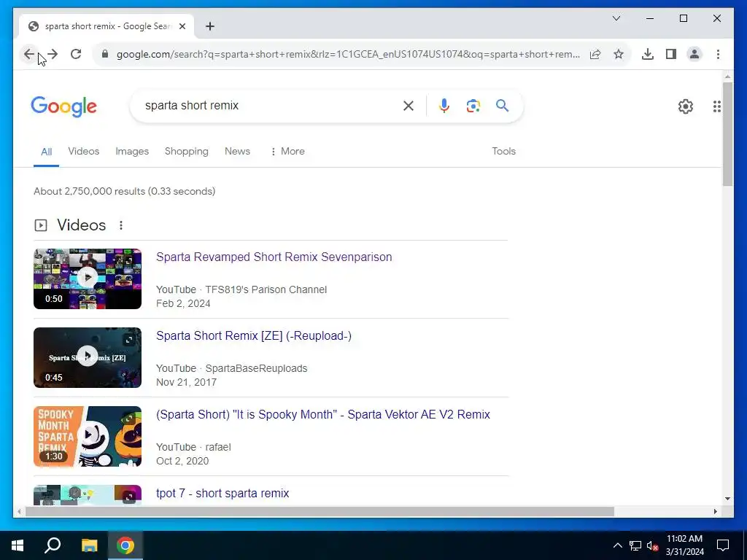
Task: Click the horizontal scrollbar thumb
Action: (x=320, y=511)
